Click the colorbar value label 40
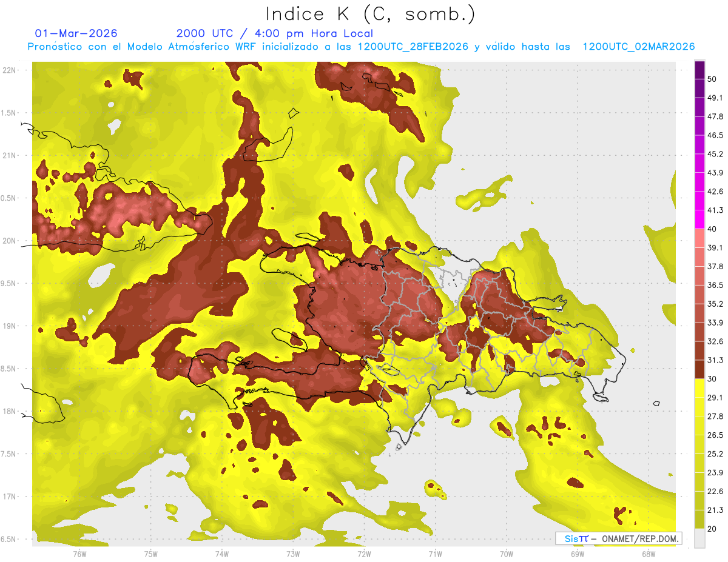The width and height of the screenshot is (728, 562). [712, 229]
